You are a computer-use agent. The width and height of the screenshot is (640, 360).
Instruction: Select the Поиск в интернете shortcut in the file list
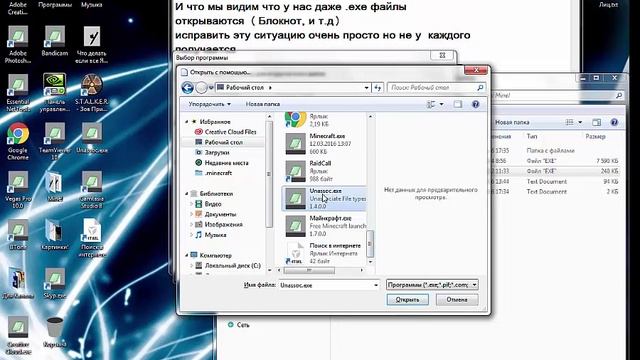click(x=324, y=253)
